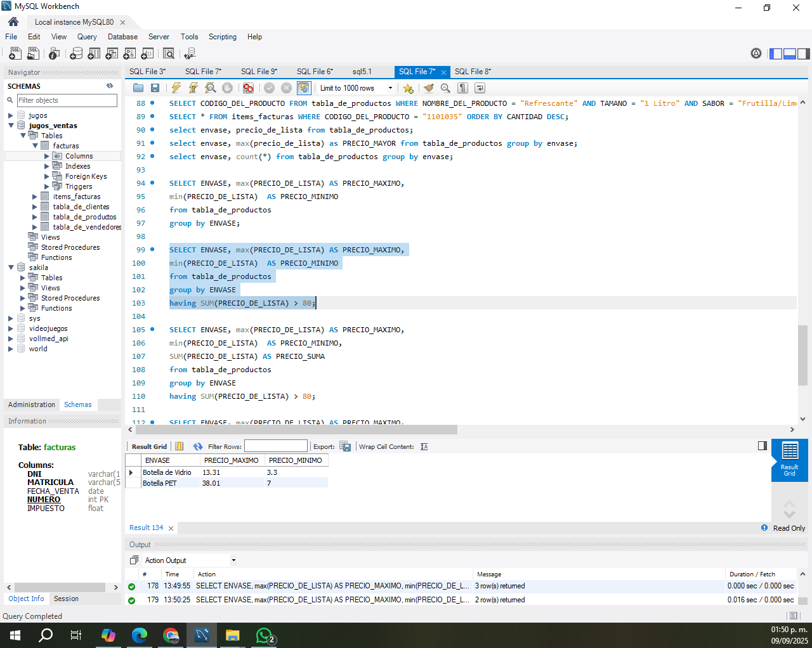Execute statement under cursor icon
Screen dimensions: 812x648
pos(193,88)
